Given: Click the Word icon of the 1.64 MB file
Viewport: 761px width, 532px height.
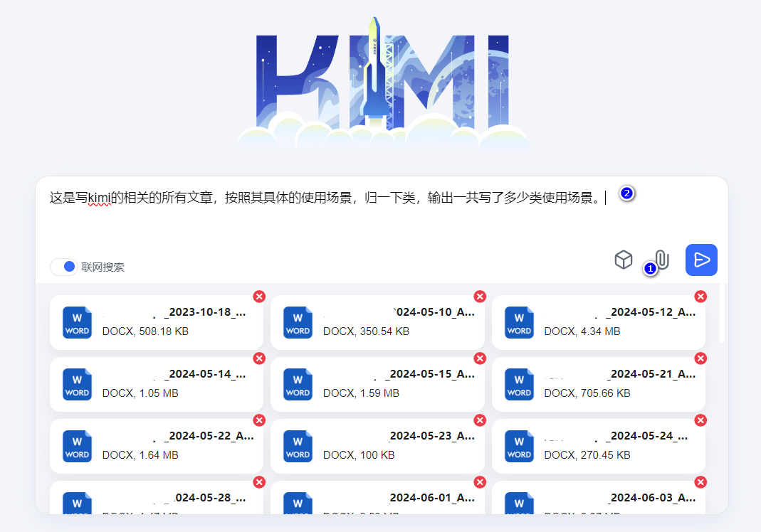Looking at the screenshot, I should click(77, 446).
